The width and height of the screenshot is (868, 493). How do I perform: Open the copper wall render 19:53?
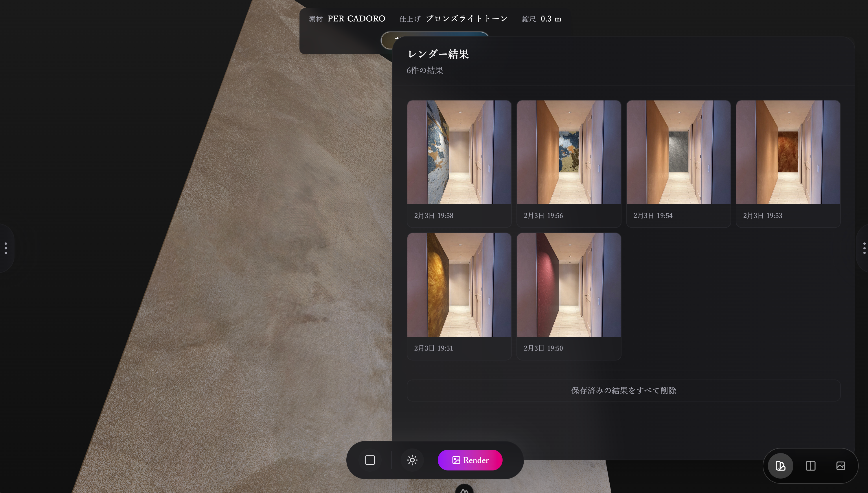coord(788,152)
